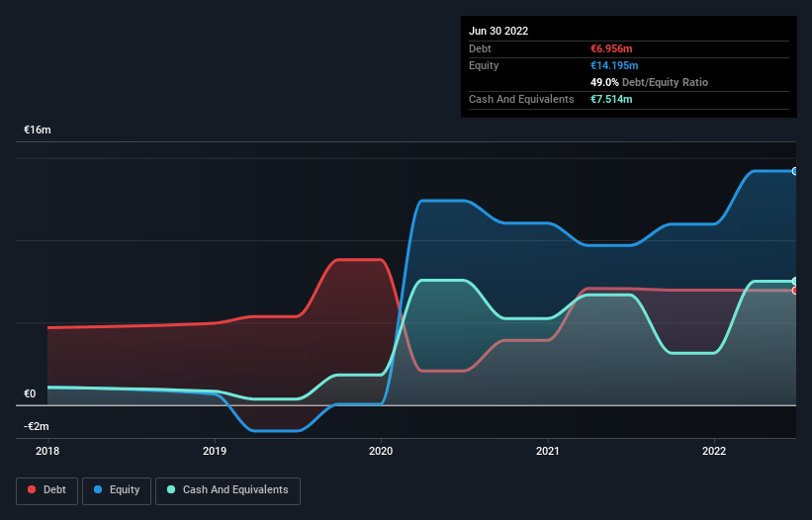Click the 2021 x-axis label
Image resolution: width=812 pixels, height=520 pixels.
coord(548,451)
